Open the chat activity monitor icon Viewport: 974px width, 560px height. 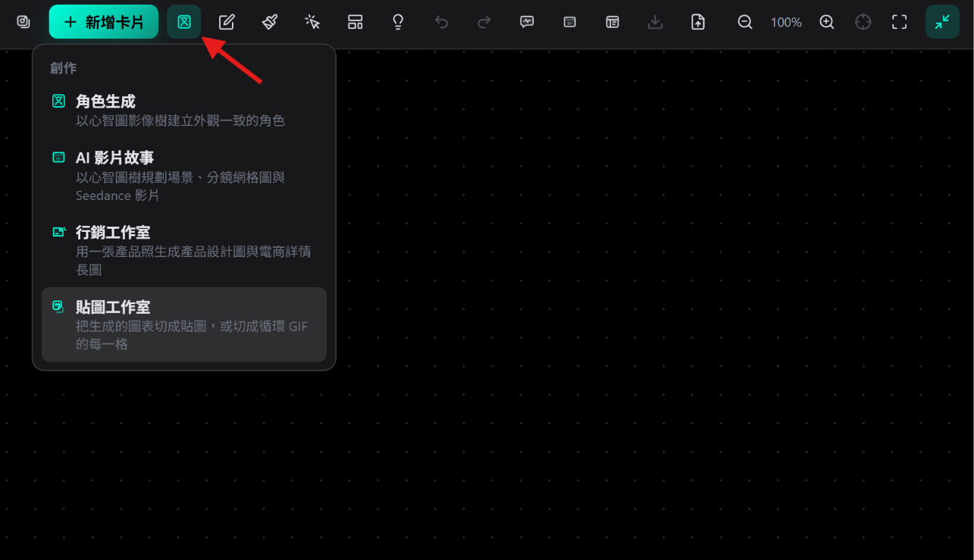(527, 22)
